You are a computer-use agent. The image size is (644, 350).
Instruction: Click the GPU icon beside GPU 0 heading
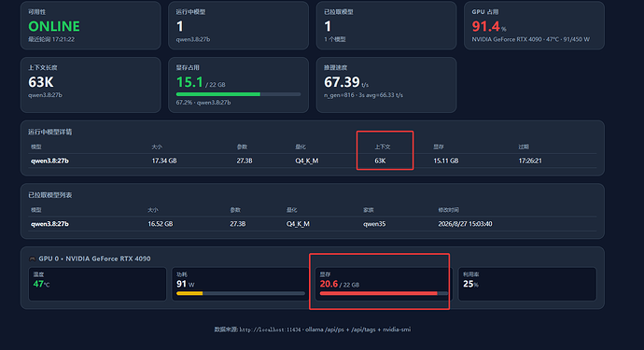[32, 259]
